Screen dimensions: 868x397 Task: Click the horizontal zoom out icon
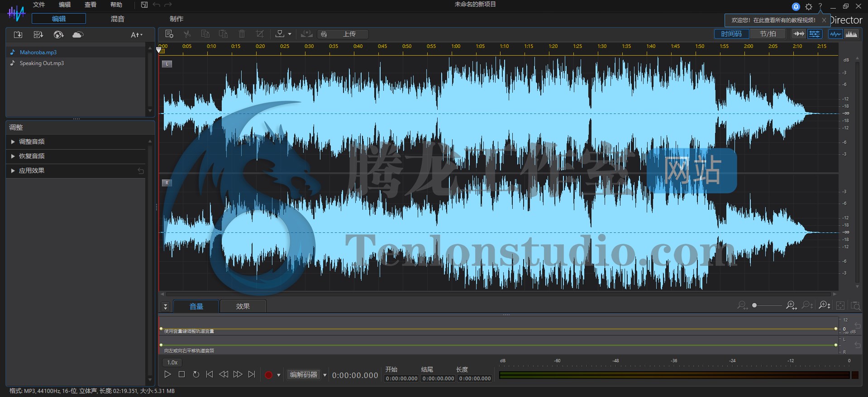click(742, 306)
